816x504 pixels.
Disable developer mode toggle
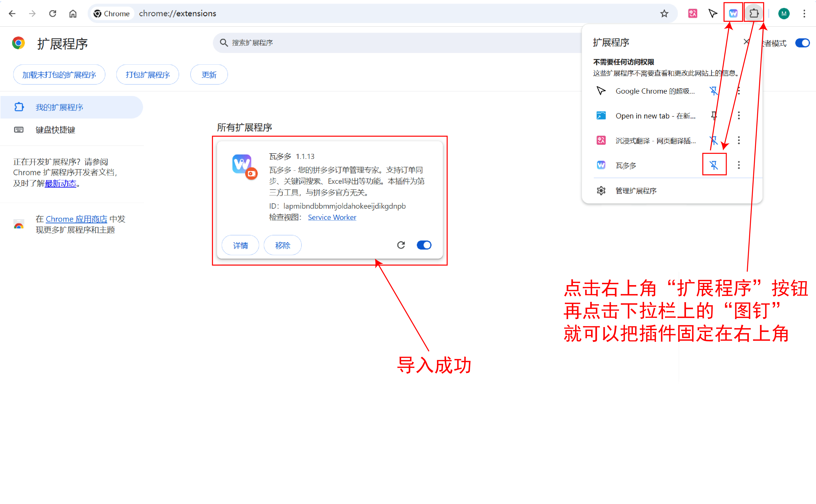pos(802,43)
